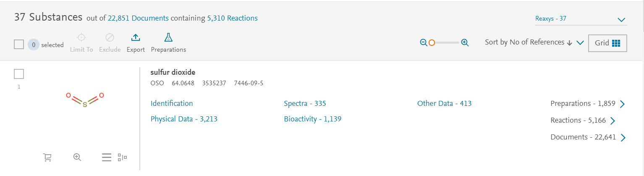This screenshot has width=644, height=176.
Task: Click the shopping cart icon under the structure
Action: (47, 158)
